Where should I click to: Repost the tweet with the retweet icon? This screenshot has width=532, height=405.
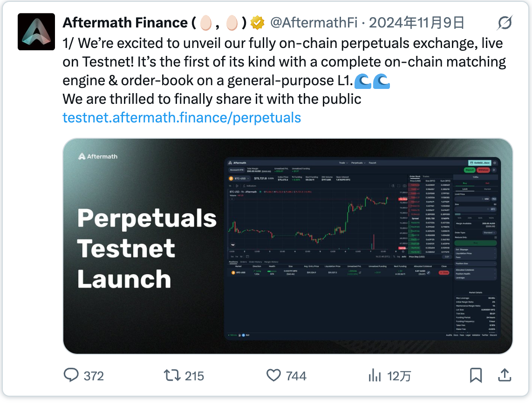[x=171, y=375]
